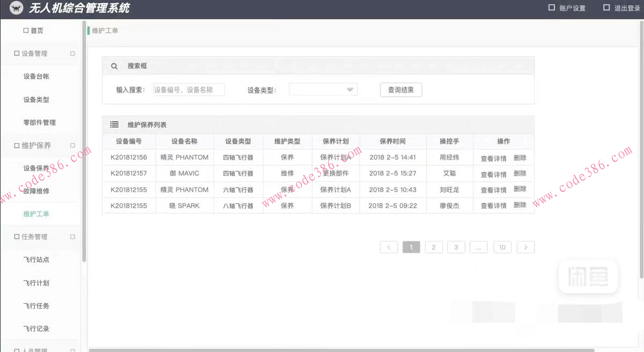Screen dimensions: 644x352
Task: Click the 账户设置 square icon
Action: coord(551,8)
